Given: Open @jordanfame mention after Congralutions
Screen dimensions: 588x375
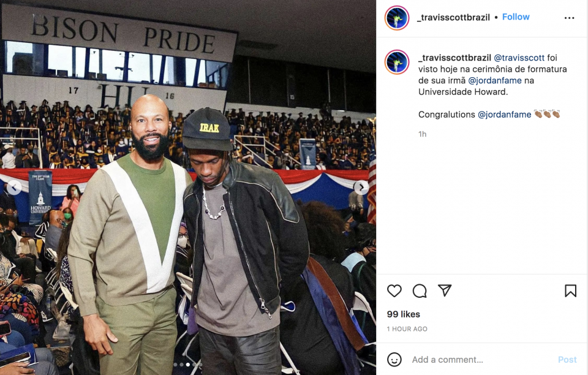Looking at the screenshot, I should [x=504, y=115].
